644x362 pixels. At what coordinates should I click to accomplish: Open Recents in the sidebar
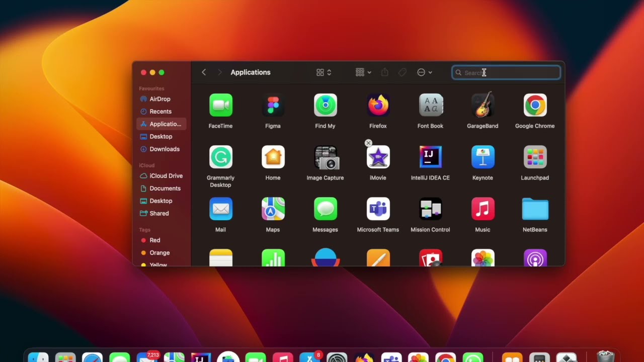tap(161, 112)
